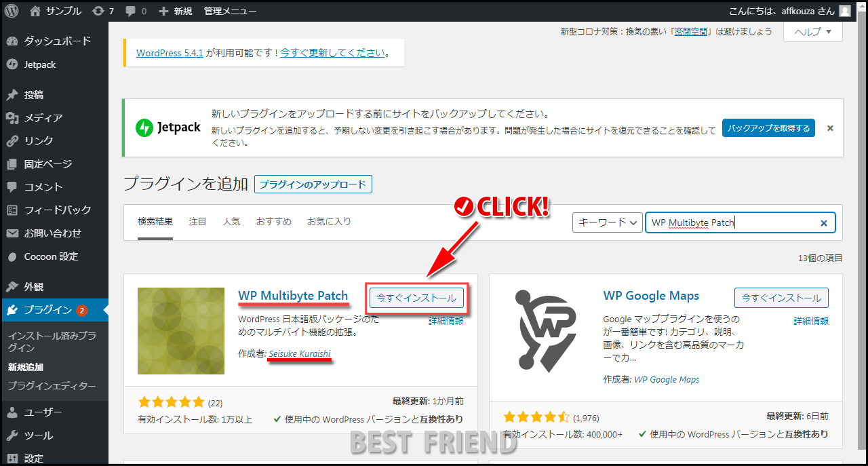Click the star rating showing 1,976 reviews
The width and height of the screenshot is (868, 466).
(536, 418)
